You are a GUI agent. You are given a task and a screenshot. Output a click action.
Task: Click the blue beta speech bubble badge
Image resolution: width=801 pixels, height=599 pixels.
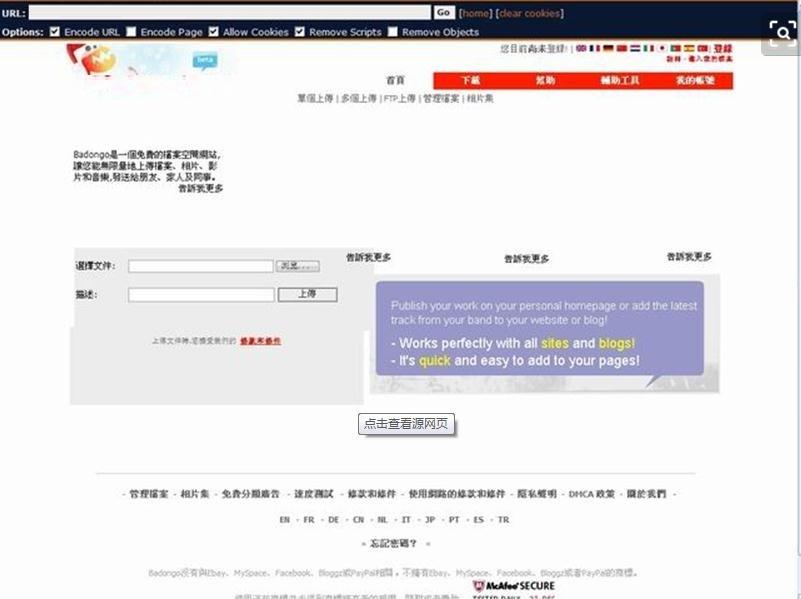coord(205,61)
